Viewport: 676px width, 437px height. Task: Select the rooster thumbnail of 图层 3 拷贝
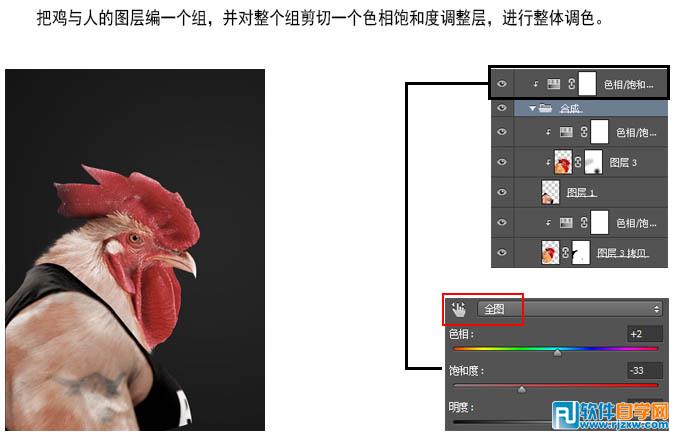(x=550, y=253)
